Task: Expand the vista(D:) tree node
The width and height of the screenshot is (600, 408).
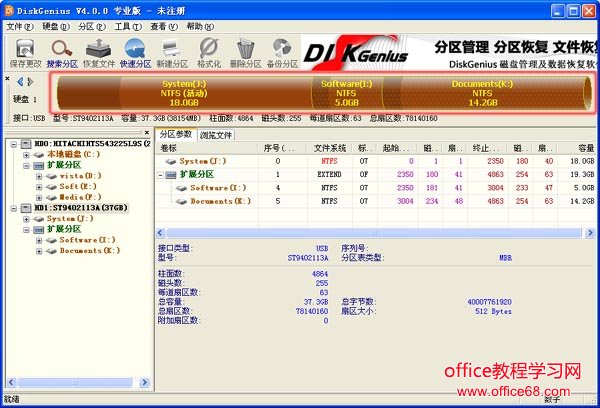Action: click(39, 176)
